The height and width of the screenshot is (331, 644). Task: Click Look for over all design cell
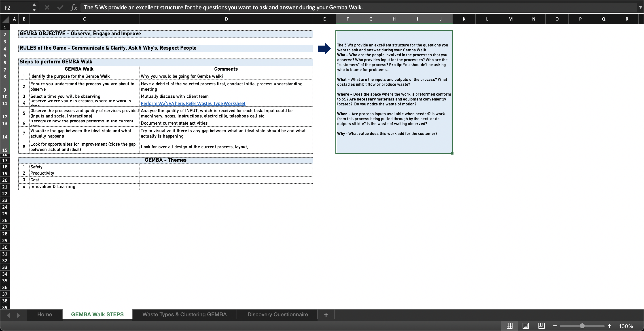tap(226, 147)
